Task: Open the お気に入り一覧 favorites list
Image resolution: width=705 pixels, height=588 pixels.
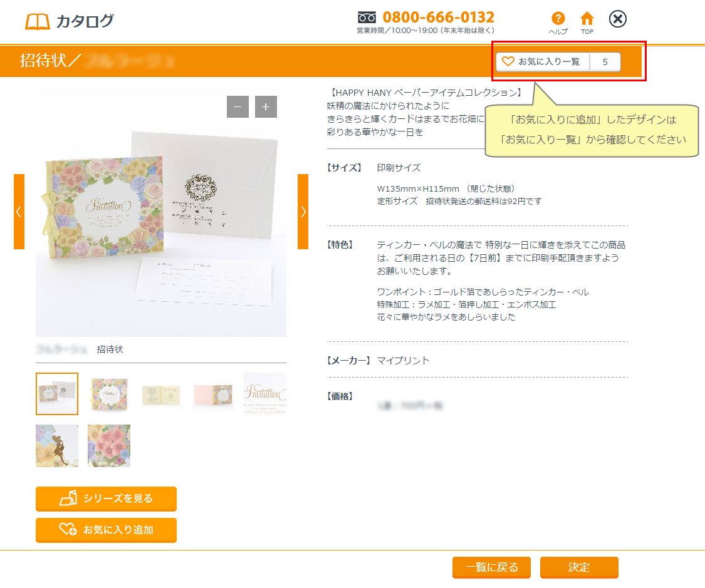Action: click(x=543, y=61)
